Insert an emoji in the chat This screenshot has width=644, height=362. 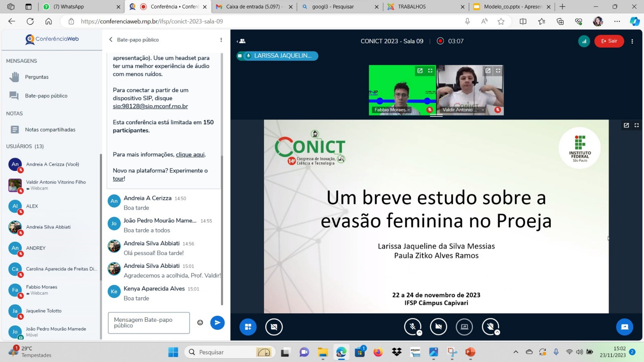[x=200, y=323]
